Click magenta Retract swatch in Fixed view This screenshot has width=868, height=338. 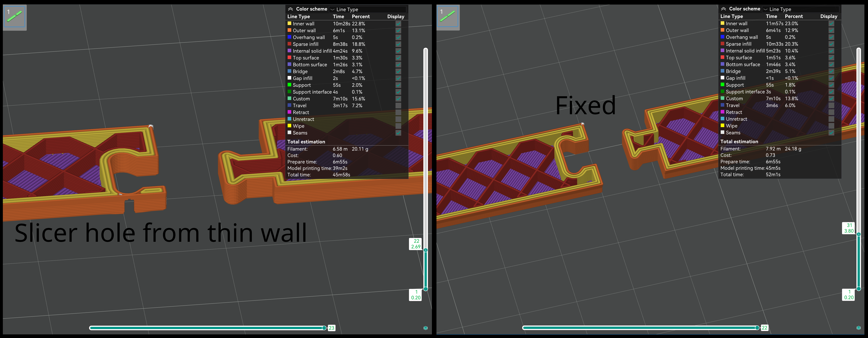[x=722, y=112]
